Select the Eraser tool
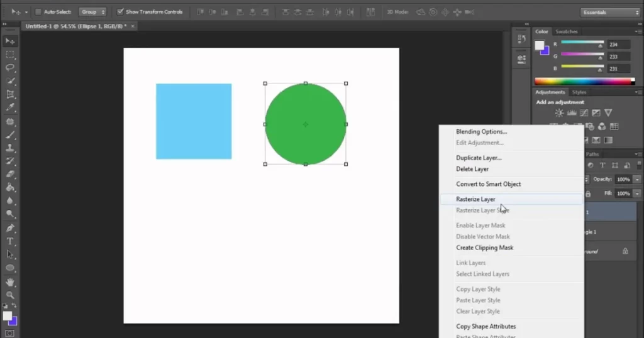 coord(10,174)
